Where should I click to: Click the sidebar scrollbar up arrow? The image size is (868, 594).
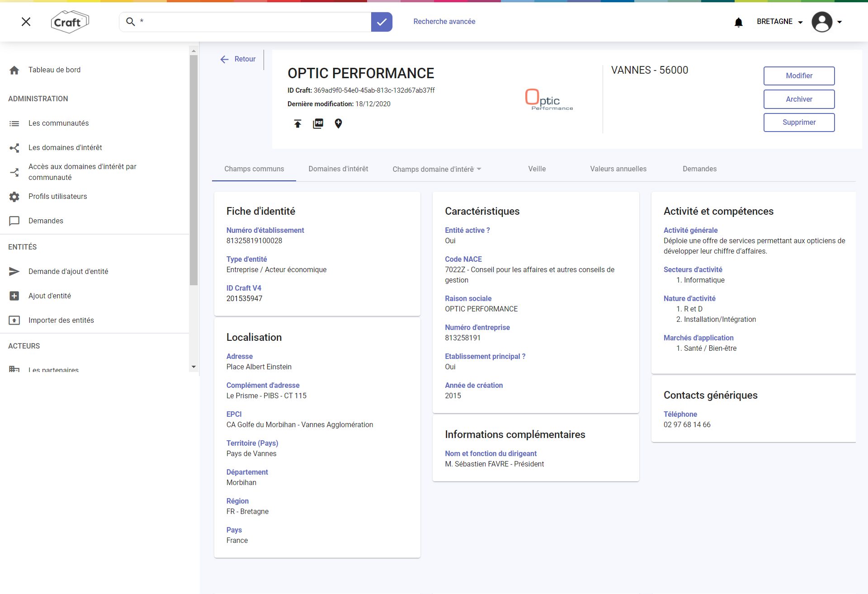coord(193,51)
